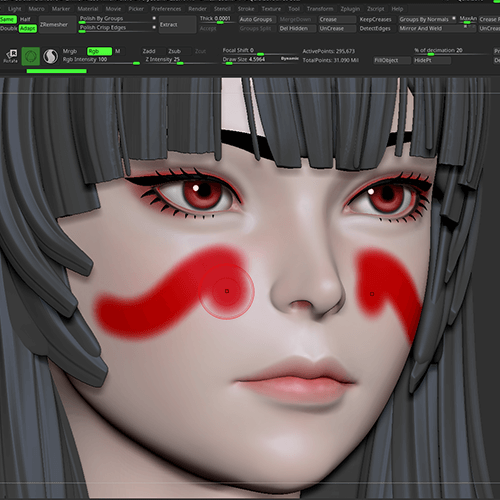
Task: Click the Crease button
Action: pyautogui.click(x=337, y=19)
